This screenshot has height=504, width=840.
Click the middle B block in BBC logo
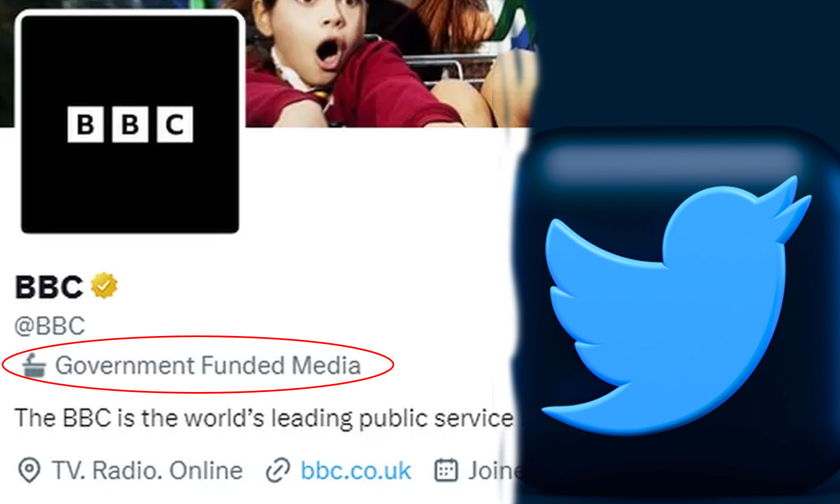pyautogui.click(x=130, y=124)
